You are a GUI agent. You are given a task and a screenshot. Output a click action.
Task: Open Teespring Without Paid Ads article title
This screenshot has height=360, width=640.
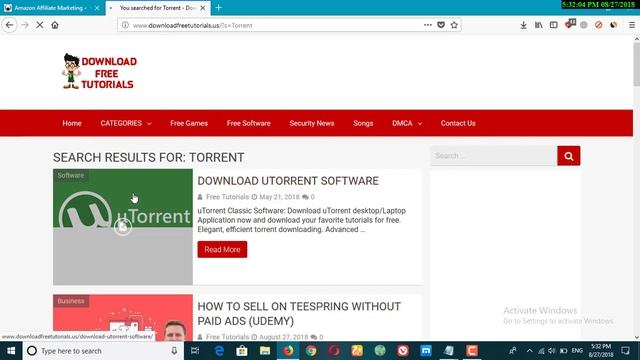(299, 313)
